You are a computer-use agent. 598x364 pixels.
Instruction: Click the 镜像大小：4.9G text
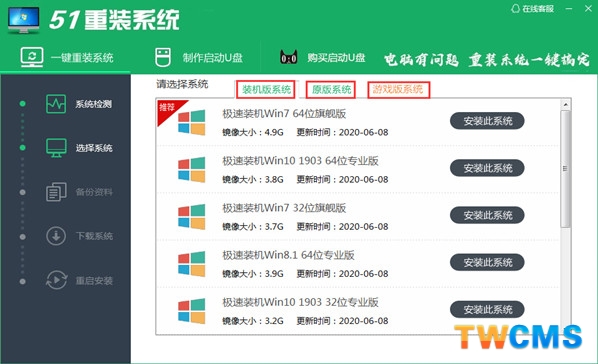coord(253,132)
